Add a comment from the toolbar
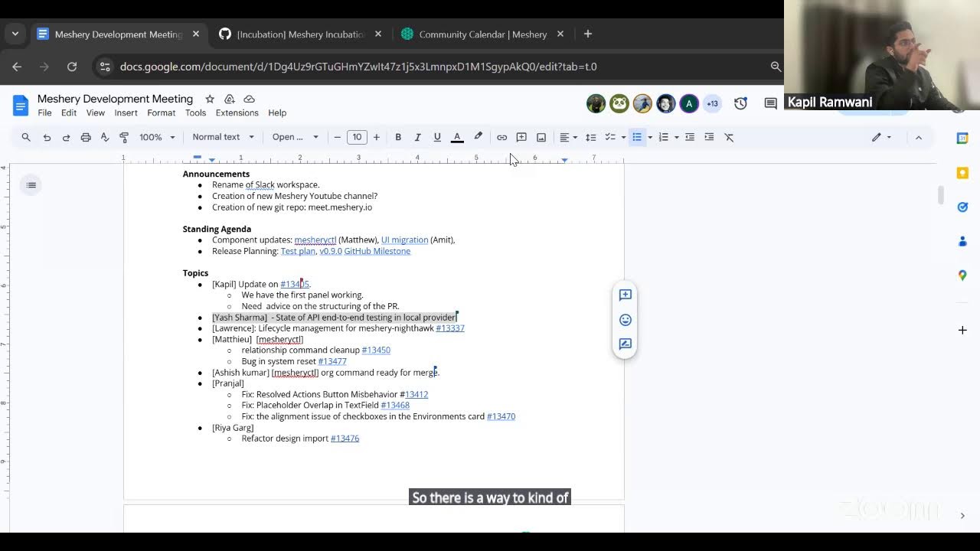Viewport: 980px width, 551px height. 521,137
